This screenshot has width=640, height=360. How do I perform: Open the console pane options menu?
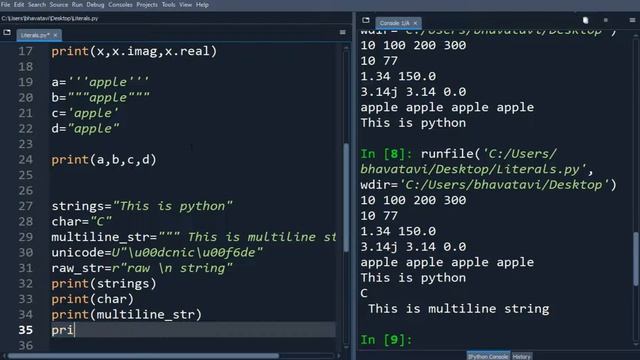pos(632,20)
